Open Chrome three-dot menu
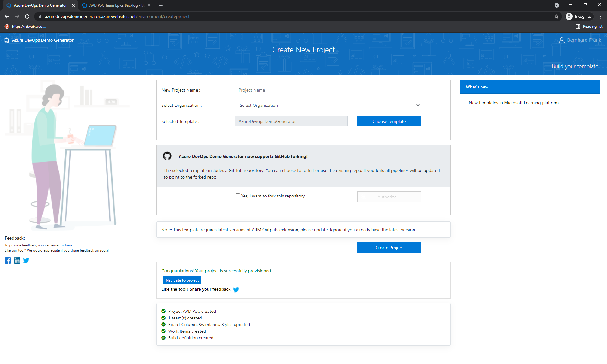Image resolution: width=607 pixels, height=364 pixels. click(x=600, y=16)
